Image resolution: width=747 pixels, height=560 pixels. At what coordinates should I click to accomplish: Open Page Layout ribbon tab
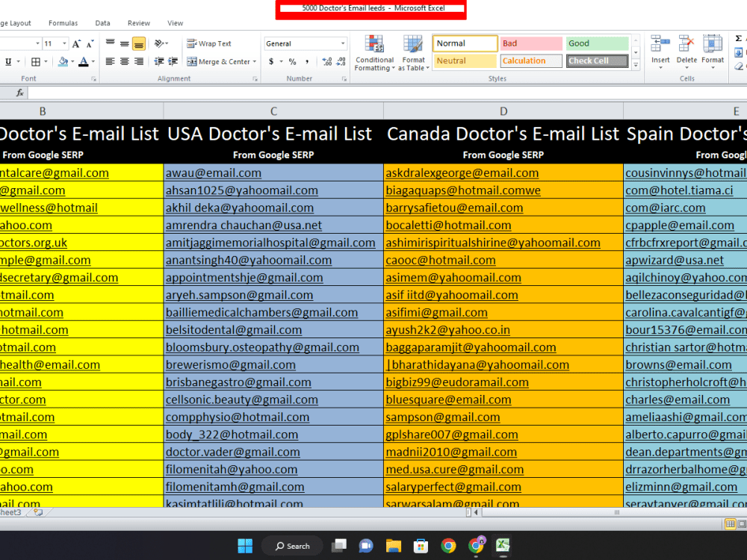(16, 23)
